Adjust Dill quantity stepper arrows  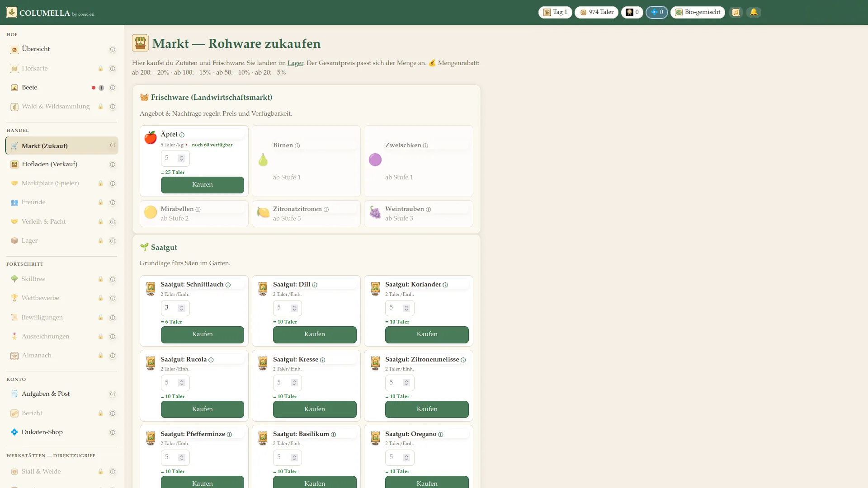pyautogui.click(x=294, y=308)
